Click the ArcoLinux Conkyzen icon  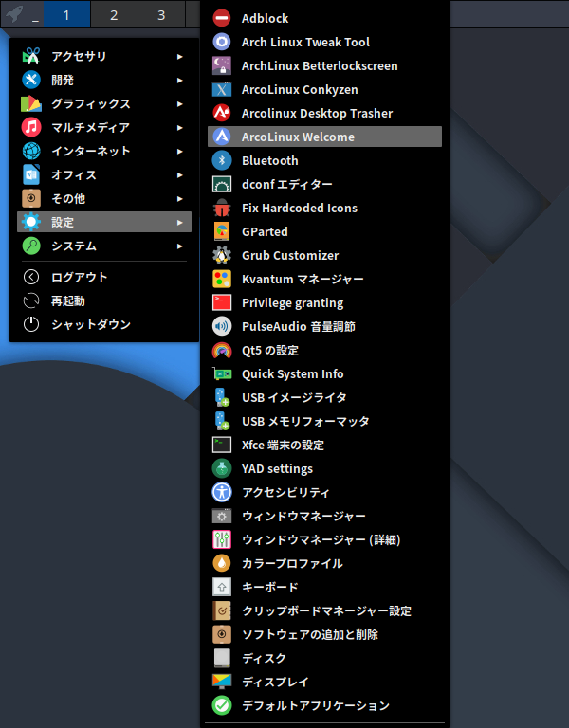click(222, 89)
